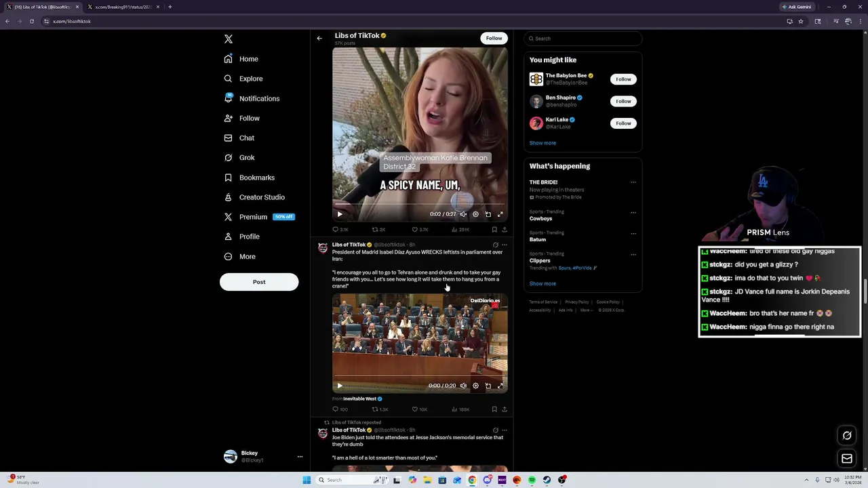Open more options on Madrid post

(x=504, y=245)
